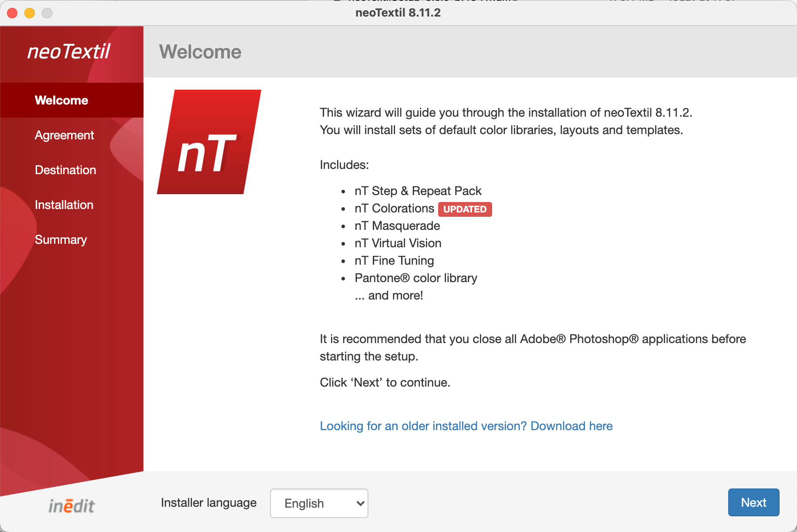The image size is (797, 532).
Task: Click 'nT Fine Tuning' list item
Action: (394, 260)
